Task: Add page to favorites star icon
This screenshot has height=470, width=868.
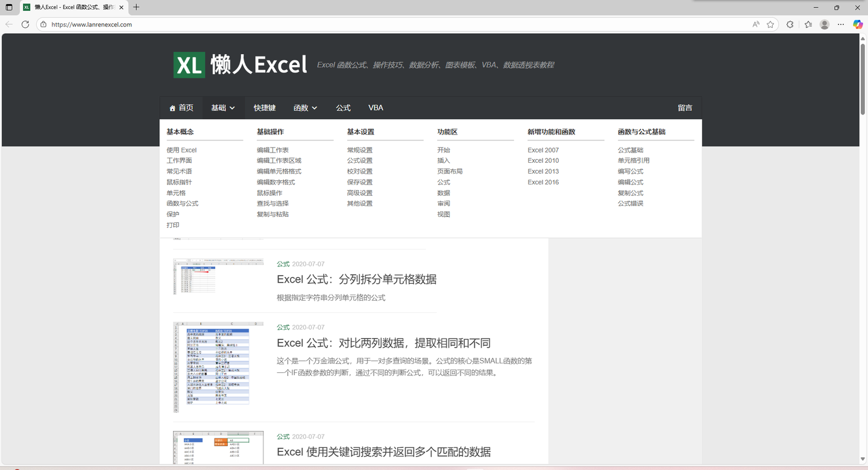Action: 770,25
